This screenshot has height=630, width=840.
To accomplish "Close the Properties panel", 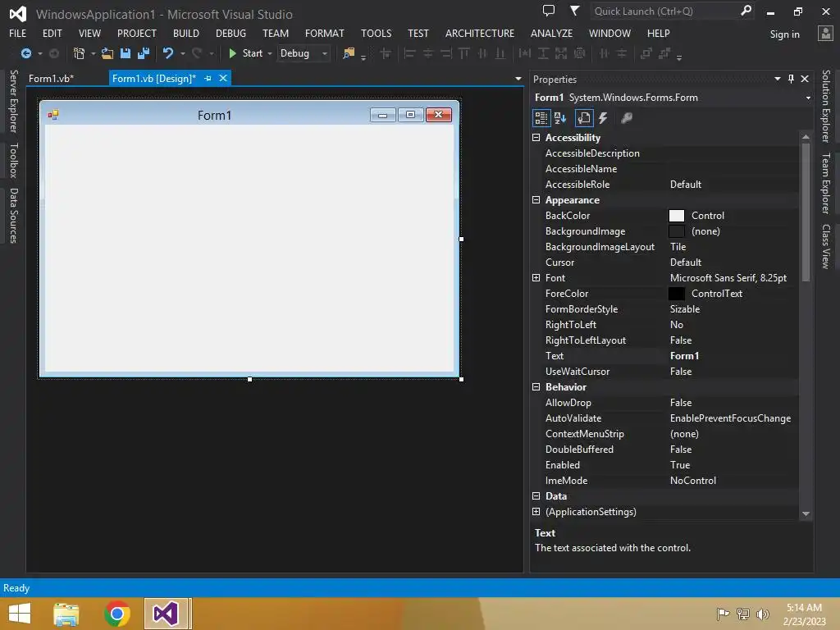I will (805, 79).
